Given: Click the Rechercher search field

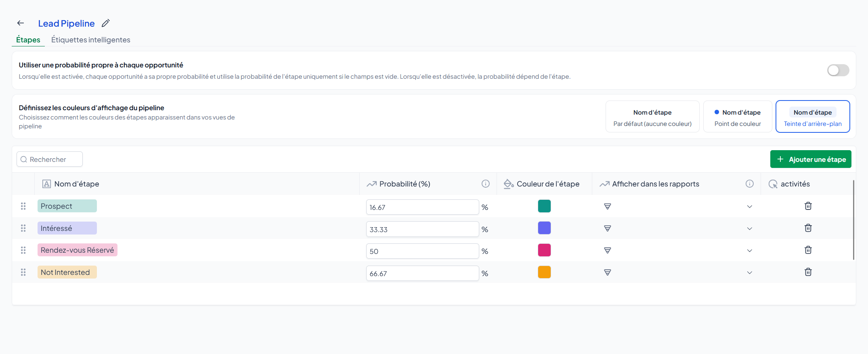Looking at the screenshot, I should click(x=50, y=159).
